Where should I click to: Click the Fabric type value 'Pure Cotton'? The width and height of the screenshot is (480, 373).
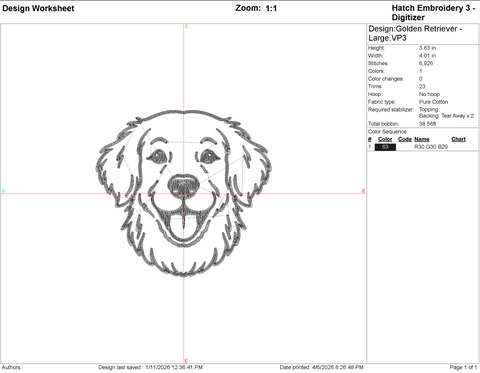[433, 102]
